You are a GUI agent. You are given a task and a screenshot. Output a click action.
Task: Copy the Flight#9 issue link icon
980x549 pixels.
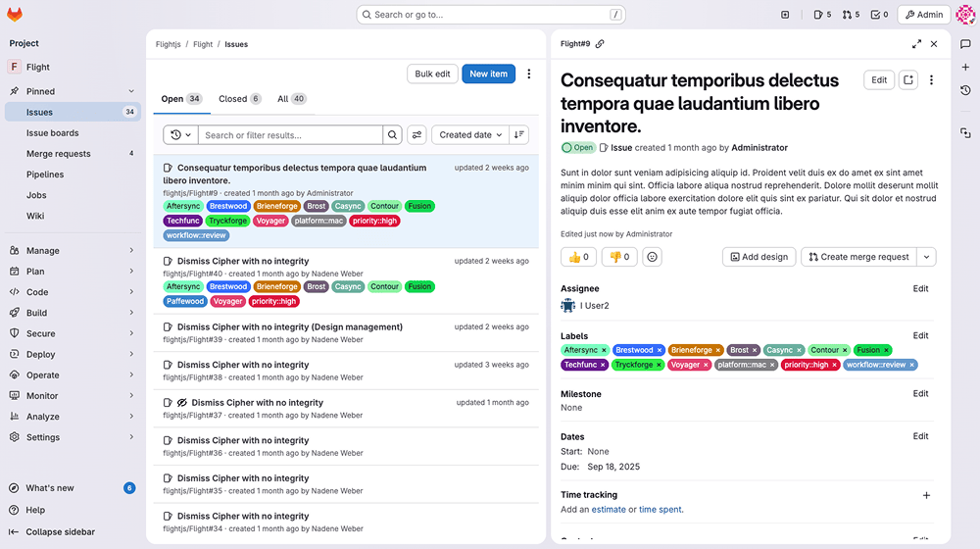click(x=600, y=44)
